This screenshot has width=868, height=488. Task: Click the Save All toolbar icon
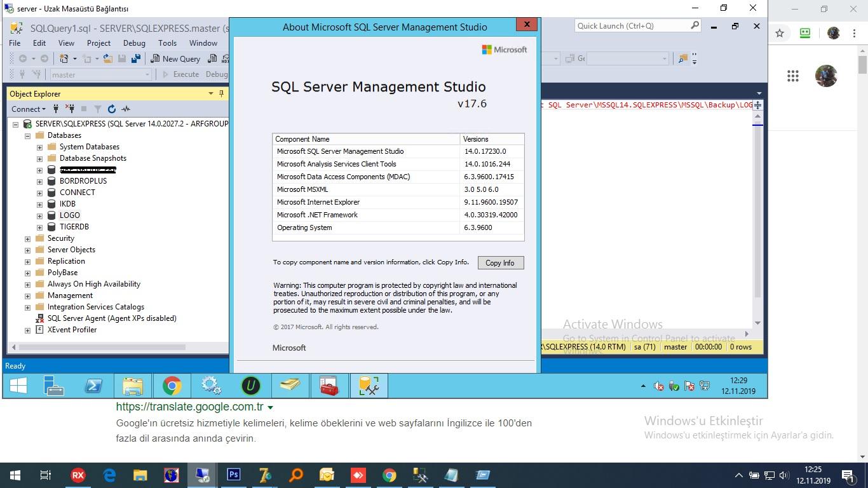(135, 58)
